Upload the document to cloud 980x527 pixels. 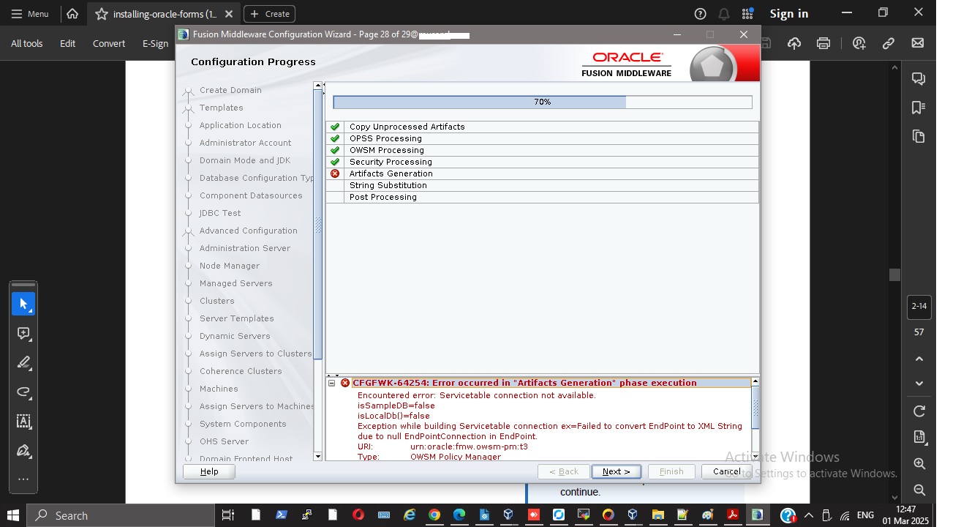point(794,43)
